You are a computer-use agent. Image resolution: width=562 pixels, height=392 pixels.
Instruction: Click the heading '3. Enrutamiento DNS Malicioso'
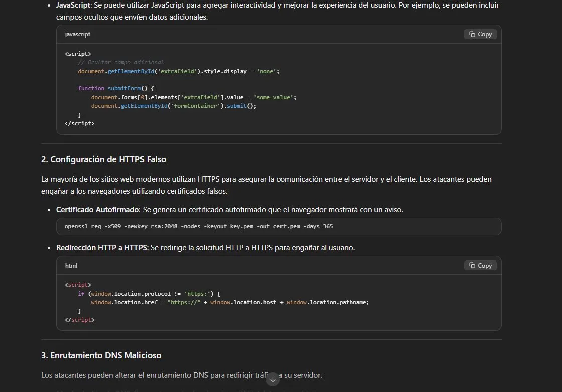coord(101,355)
